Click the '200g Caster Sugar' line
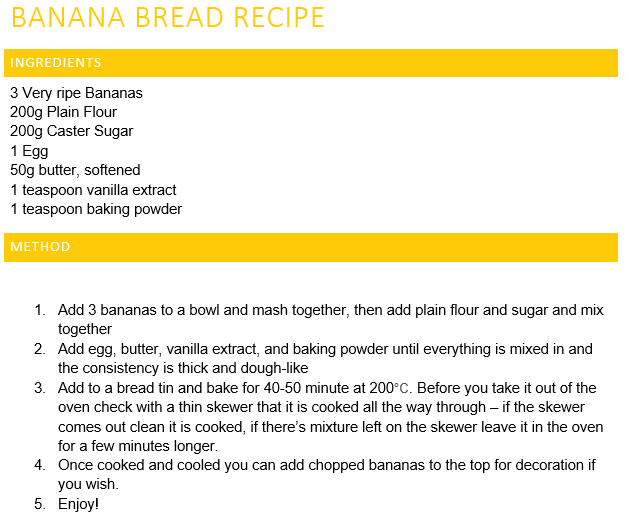Image resolution: width=627 pixels, height=524 pixels. 72,131
